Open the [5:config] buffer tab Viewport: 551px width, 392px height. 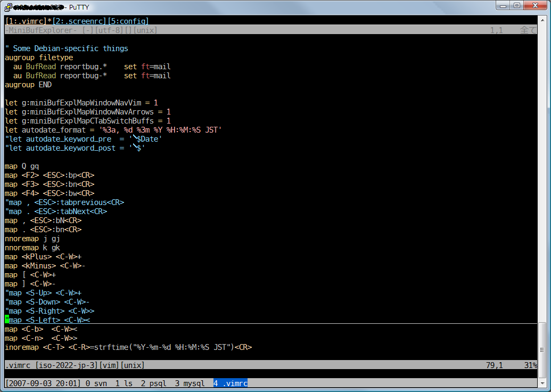point(128,21)
